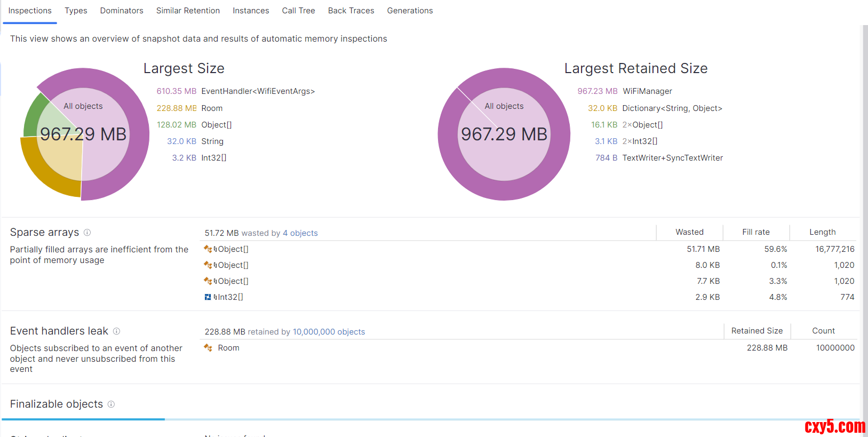Select WiFiManager in Largest Retained Size
The height and width of the screenshot is (437, 868).
point(647,91)
